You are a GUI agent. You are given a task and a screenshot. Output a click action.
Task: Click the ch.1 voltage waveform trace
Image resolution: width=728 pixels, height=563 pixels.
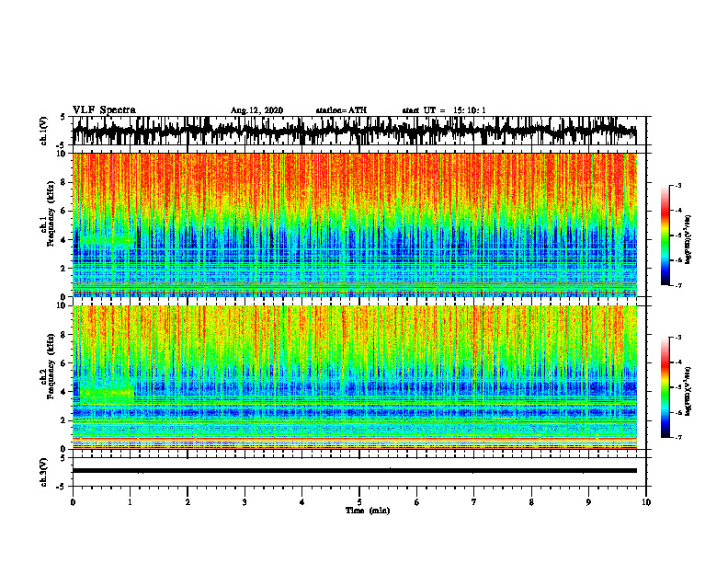355,131
